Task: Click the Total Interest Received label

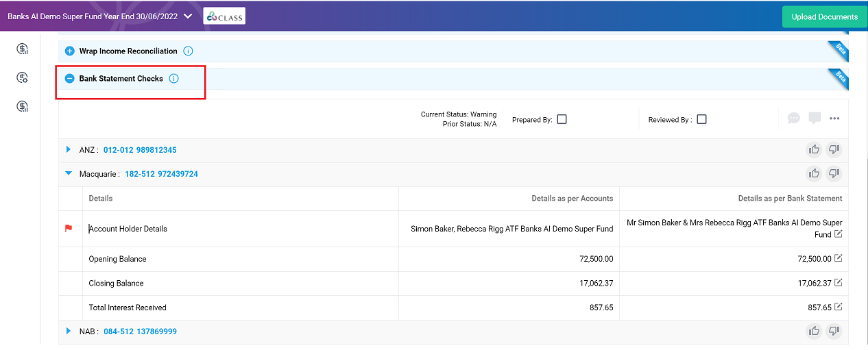Action: 128,308
